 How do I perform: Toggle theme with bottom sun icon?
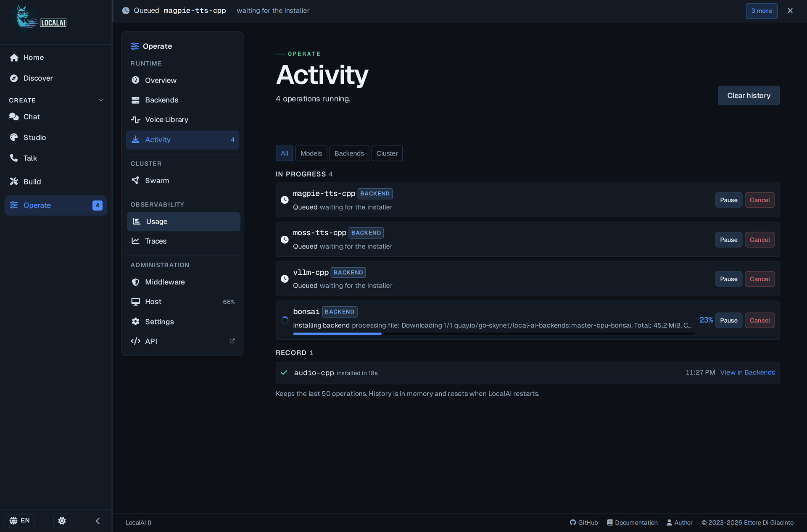pyautogui.click(x=62, y=521)
